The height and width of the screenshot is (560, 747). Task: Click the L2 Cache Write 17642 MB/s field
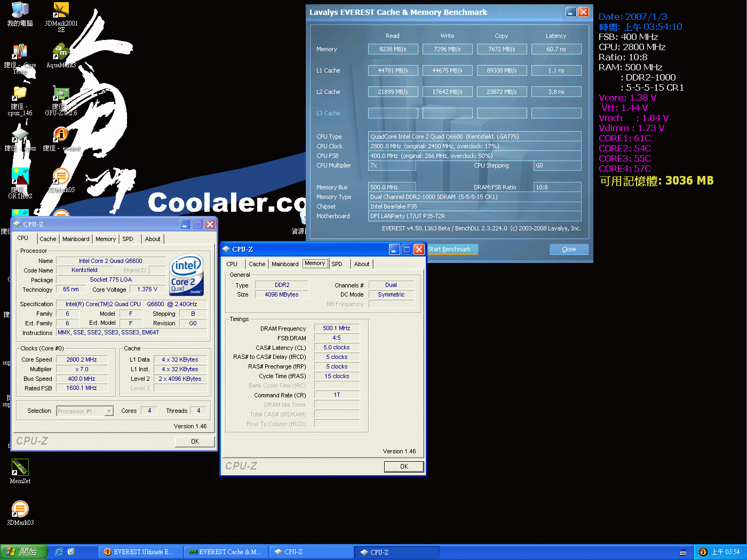[x=447, y=92]
